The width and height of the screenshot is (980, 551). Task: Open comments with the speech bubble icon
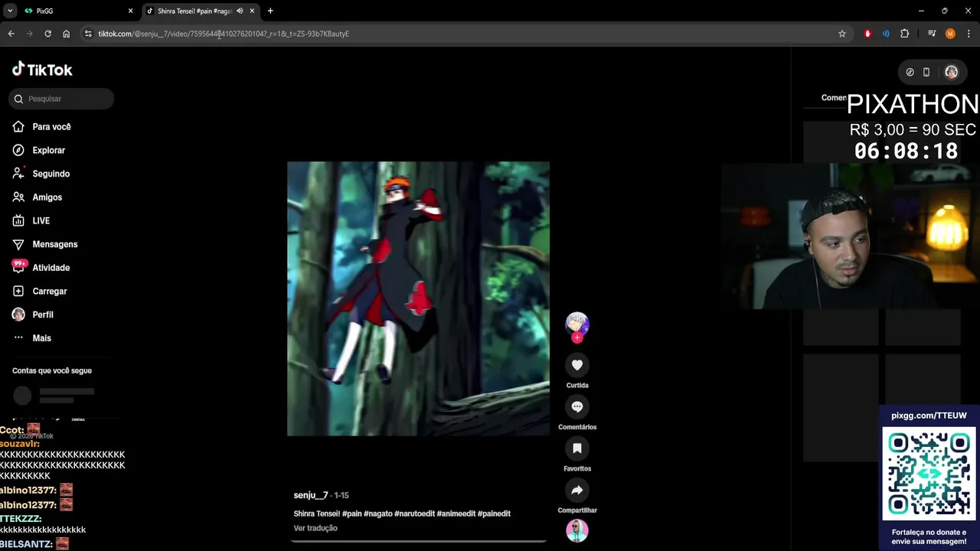(577, 407)
